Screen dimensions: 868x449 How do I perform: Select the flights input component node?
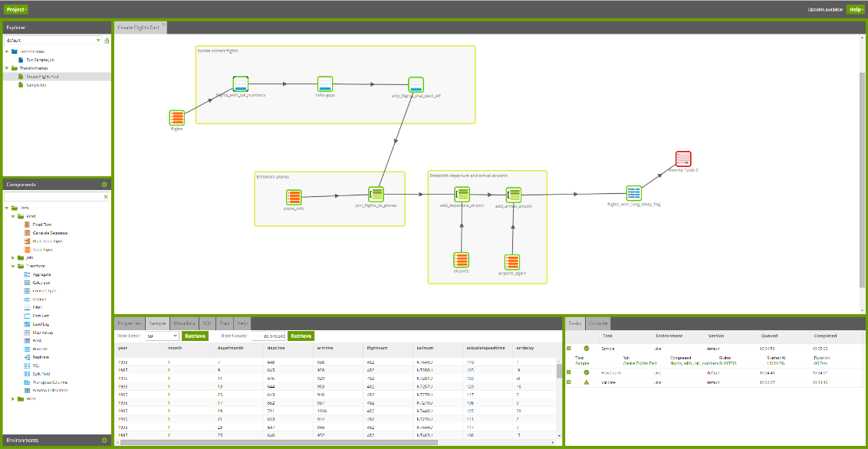tap(177, 118)
